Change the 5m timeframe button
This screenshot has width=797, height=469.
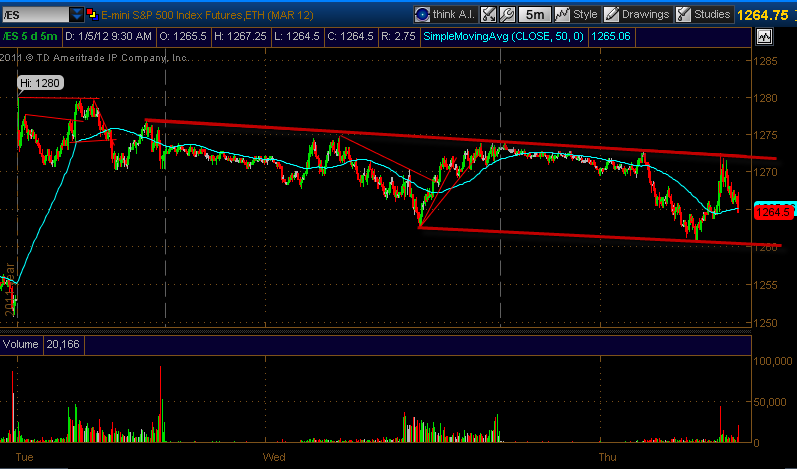[534, 14]
